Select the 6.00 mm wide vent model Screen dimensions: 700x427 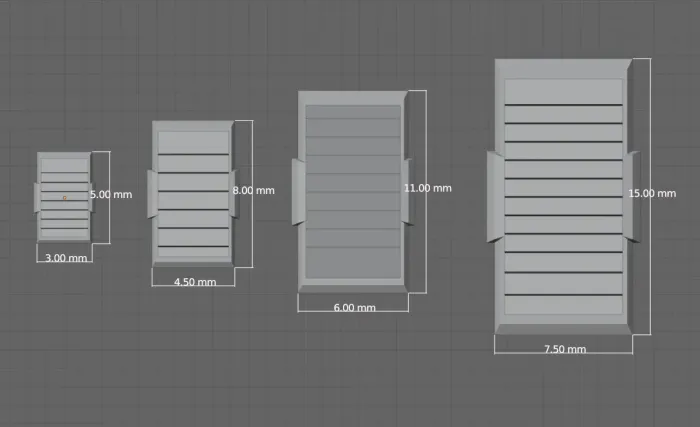point(352,192)
